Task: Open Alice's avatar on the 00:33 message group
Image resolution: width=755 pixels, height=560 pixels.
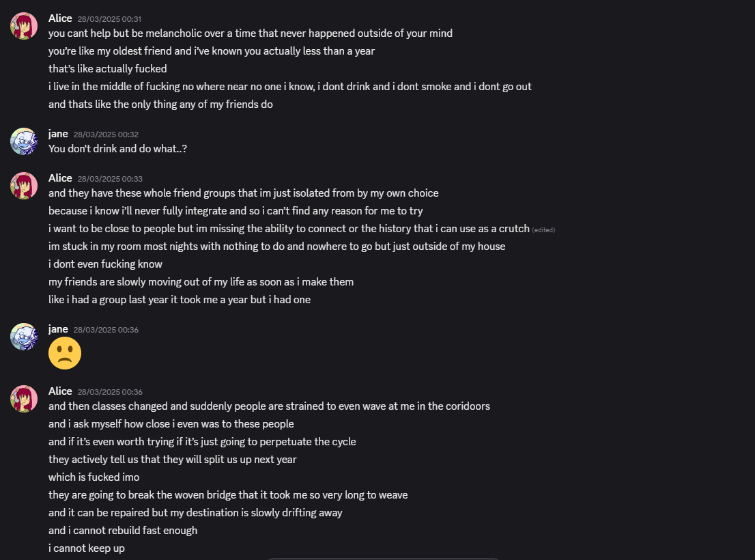Action: tap(24, 186)
